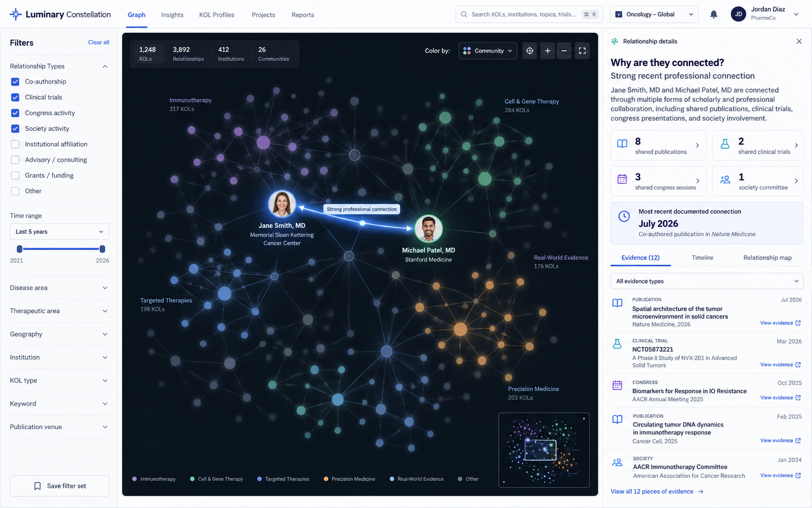
Task: Click View all 12 pieces of evidence
Action: coord(657,492)
